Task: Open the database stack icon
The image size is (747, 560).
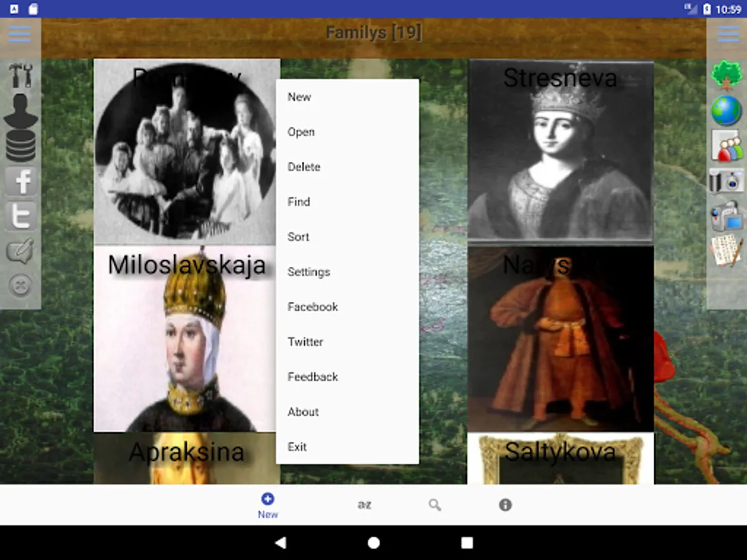Action: [x=21, y=146]
